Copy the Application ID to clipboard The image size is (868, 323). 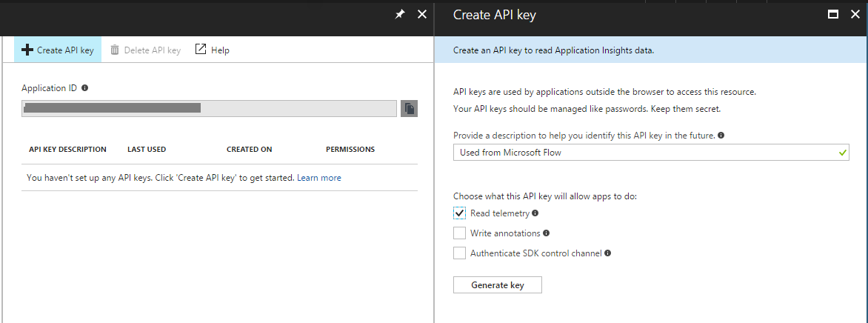(x=409, y=109)
